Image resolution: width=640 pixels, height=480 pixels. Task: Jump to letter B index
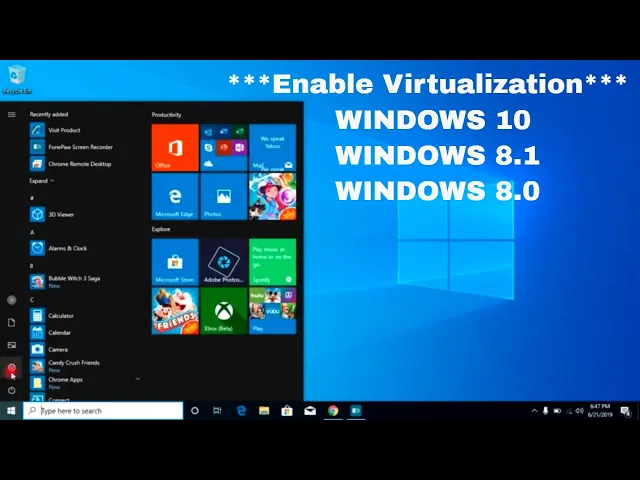32,266
